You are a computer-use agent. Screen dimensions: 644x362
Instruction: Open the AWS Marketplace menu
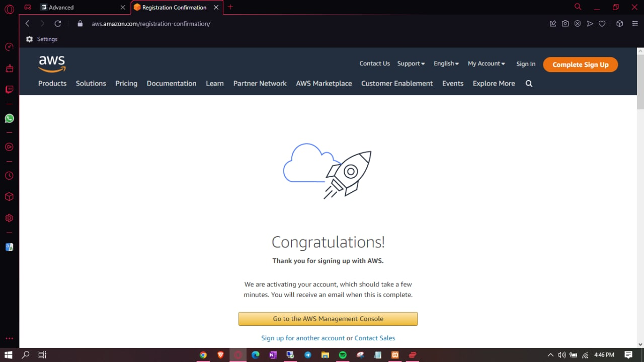[x=324, y=84]
